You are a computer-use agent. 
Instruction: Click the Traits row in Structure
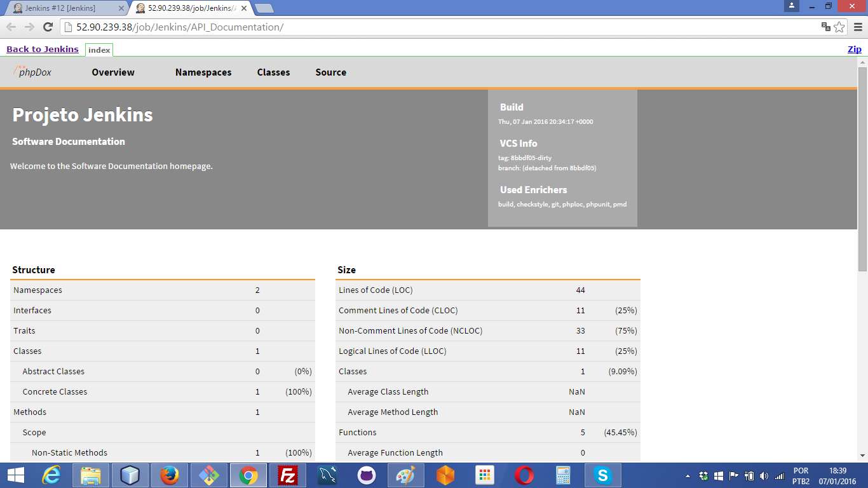[x=163, y=331]
